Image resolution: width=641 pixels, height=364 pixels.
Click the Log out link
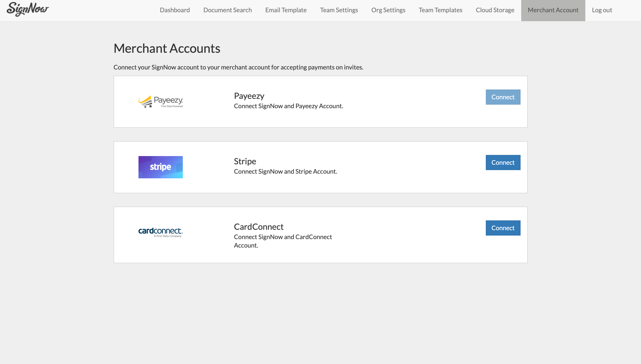tap(602, 10)
